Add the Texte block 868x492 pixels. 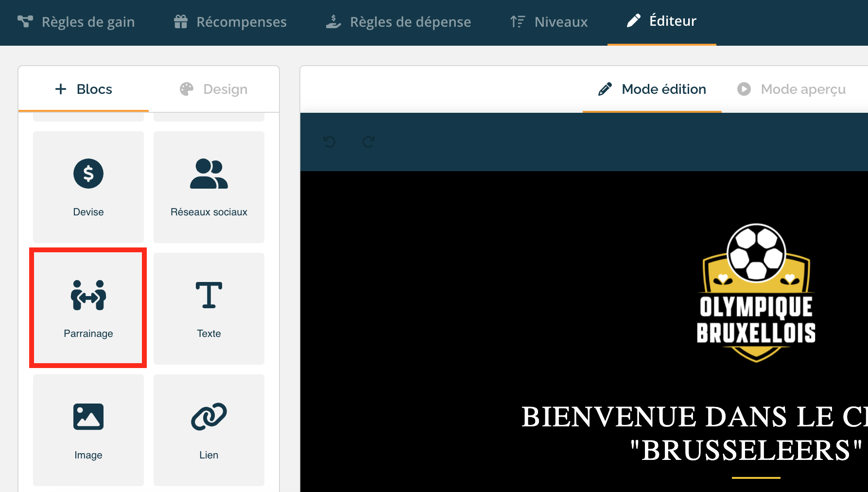tap(209, 309)
